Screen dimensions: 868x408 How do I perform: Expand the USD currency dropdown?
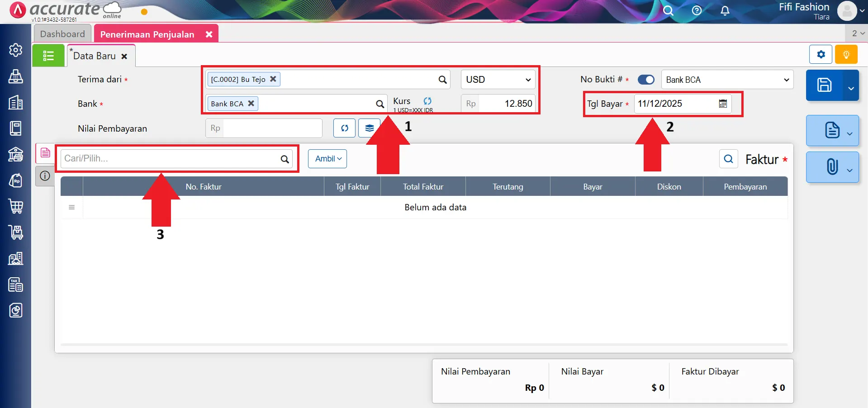[x=498, y=80]
